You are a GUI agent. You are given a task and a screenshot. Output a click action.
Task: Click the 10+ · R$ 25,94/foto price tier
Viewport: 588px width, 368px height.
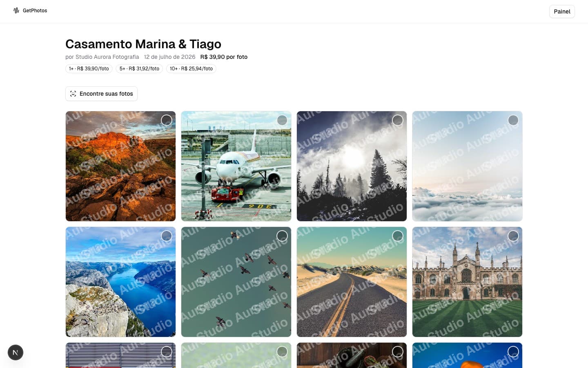tap(191, 69)
